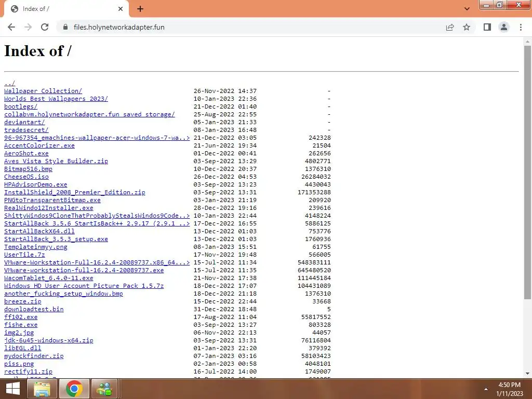Open the messenger people taskbar icon
532x399 pixels.
pos(104,389)
